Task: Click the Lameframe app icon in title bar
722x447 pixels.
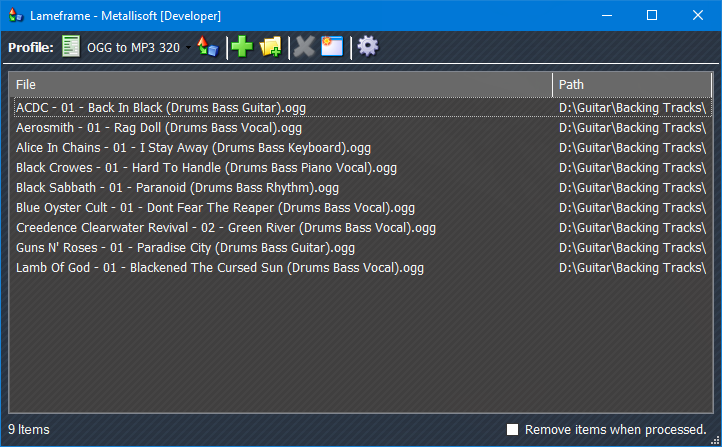Action: [x=14, y=15]
